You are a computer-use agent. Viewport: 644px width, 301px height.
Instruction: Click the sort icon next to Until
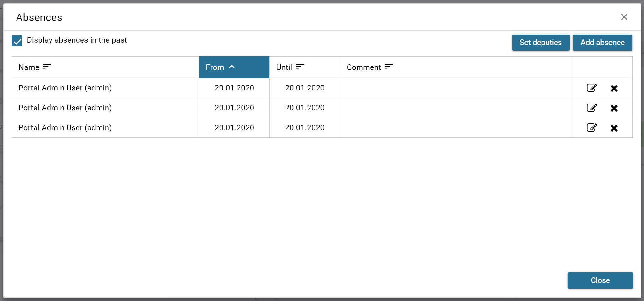click(300, 67)
